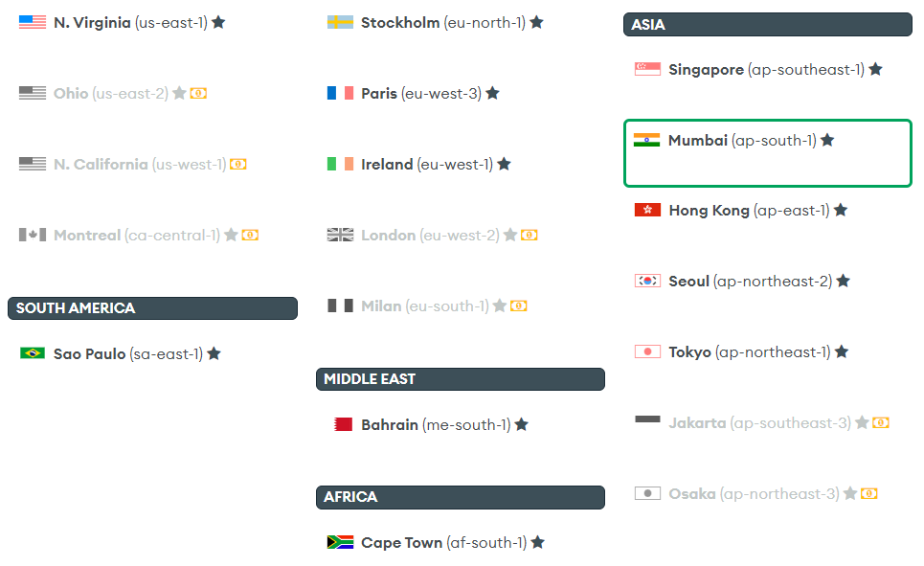Click the Sweden flag beside Stockholm
The width and height of the screenshot is (924, 566).
pos(340,22)
